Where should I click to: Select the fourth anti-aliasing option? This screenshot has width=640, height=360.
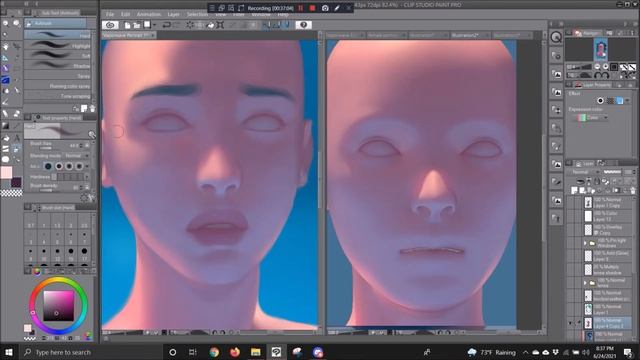pyautogui.click(x=79, y=166)
